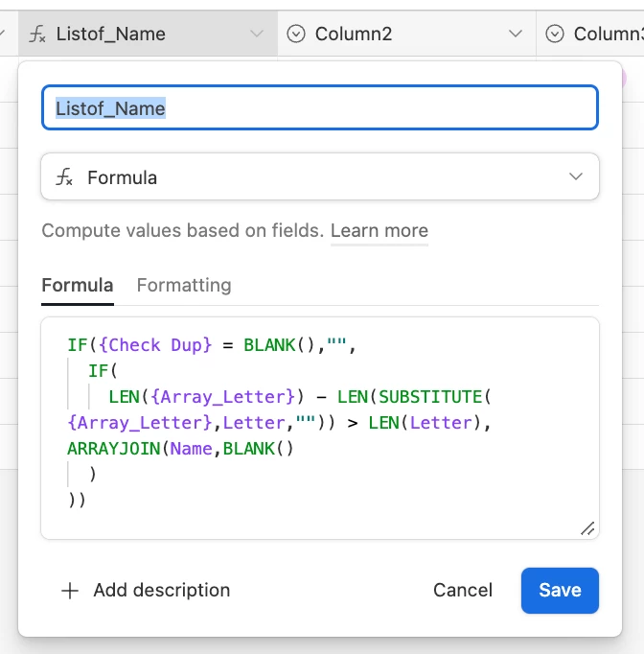The height and width of the screenshot is (654, 644).
Task: Click Add description text
Action: click(162, 590)
